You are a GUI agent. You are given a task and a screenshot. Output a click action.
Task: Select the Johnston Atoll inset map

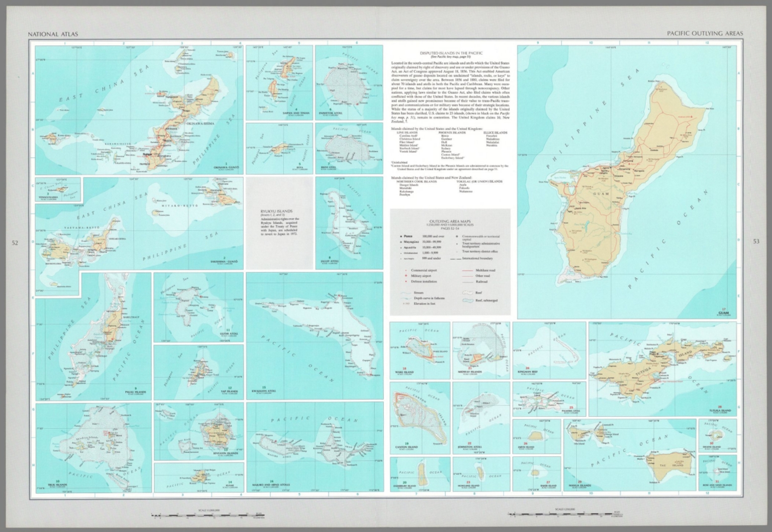tap(481, 418)
